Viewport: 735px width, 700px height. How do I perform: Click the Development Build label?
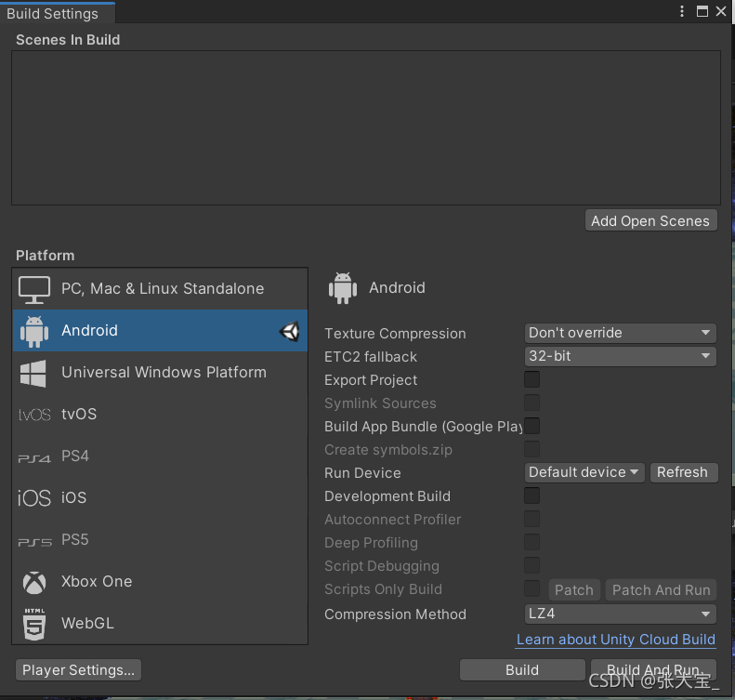pos(387,496)
